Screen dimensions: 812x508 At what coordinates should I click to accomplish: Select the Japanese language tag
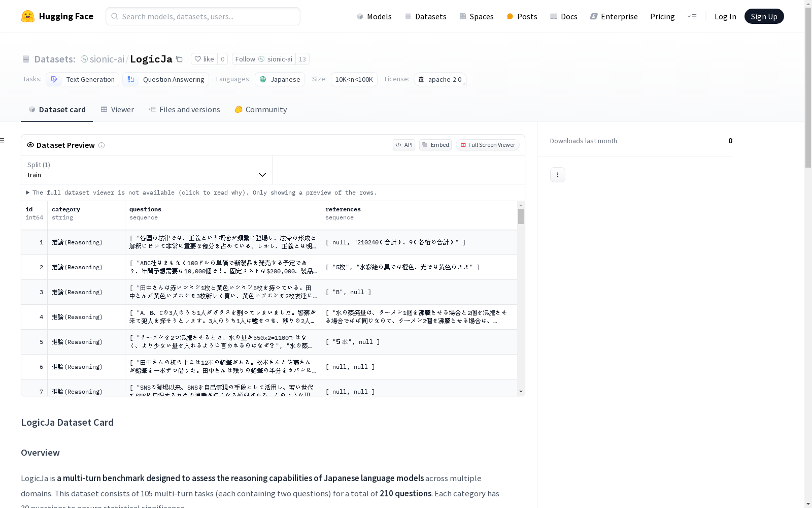tap(280, 79)
